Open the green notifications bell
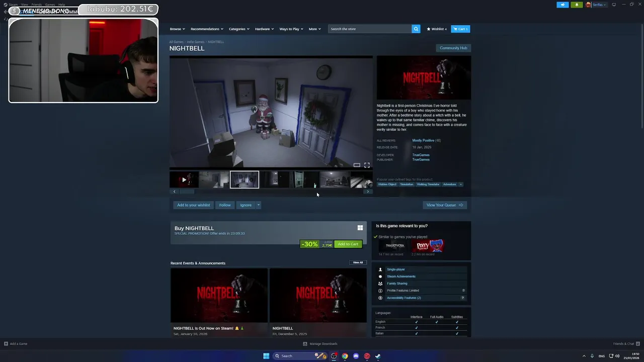 (x=577, y=5)
